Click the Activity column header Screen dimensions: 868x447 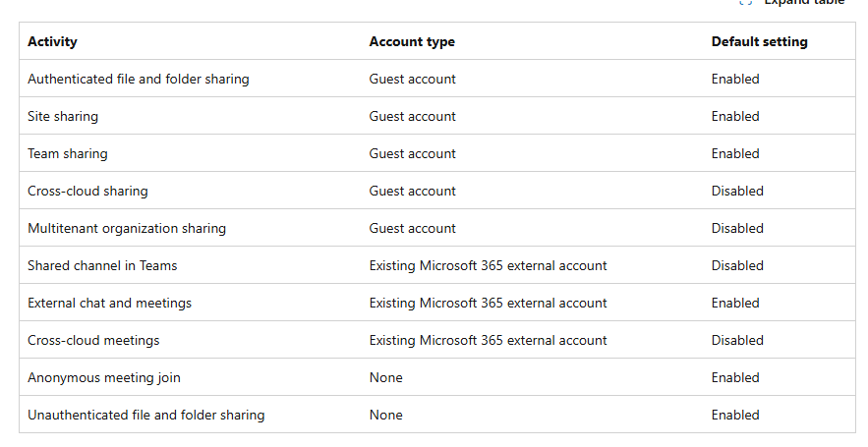point(52,41)
